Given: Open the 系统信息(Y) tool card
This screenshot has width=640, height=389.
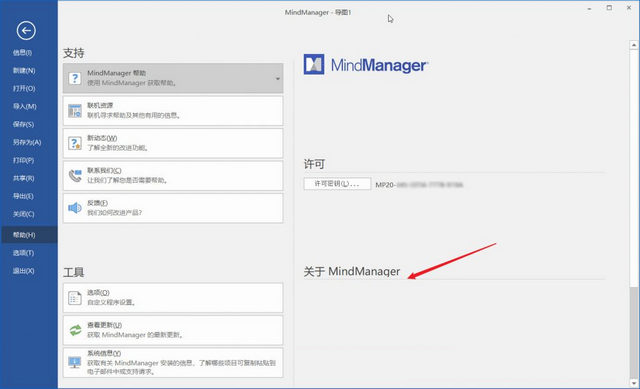Looking at the screenshot, I should coord(173,362).
